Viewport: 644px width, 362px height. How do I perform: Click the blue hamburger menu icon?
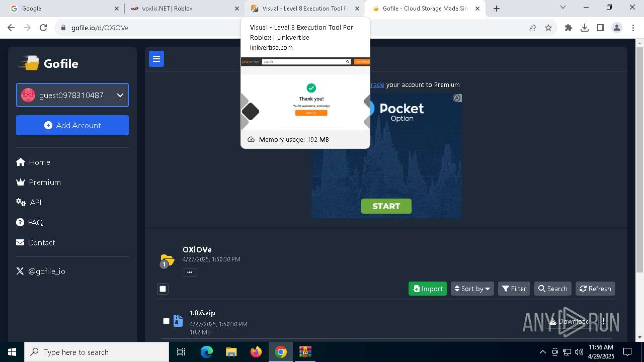(156, 59)
